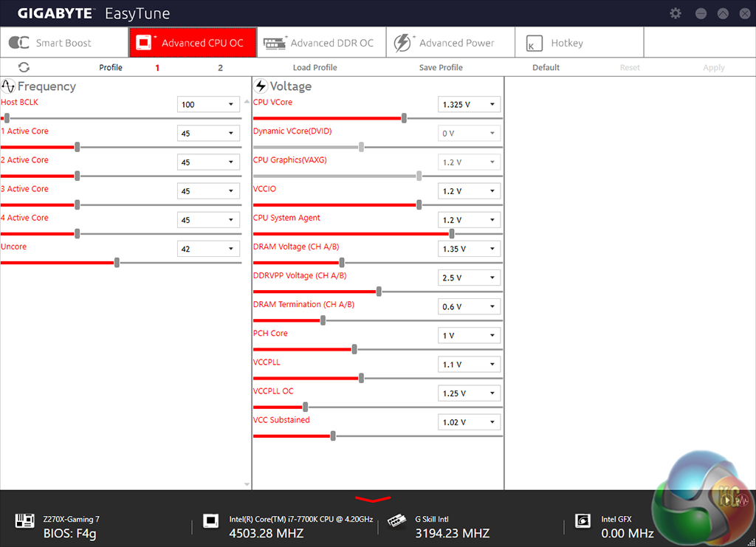Image resolution: width=756 pixels, height=547 pixels.
Task: Click the Frequency panel scroll-down arrow
Action: click(247, 484)
